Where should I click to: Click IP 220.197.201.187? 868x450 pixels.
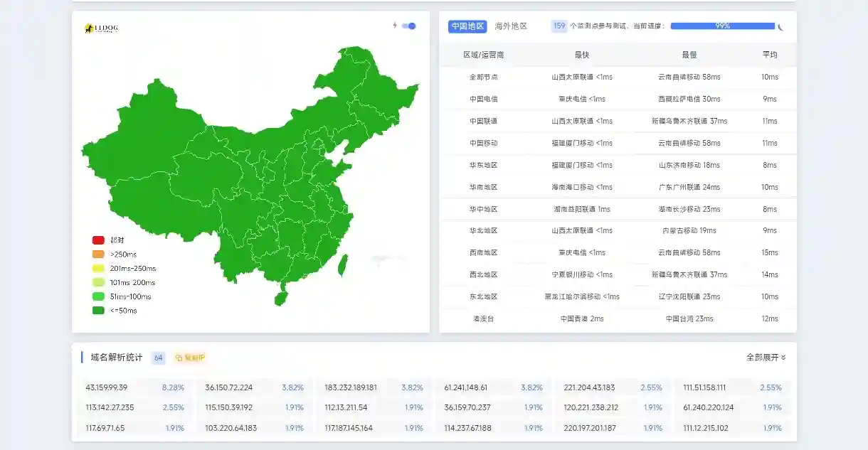click(x=590, y=428)
